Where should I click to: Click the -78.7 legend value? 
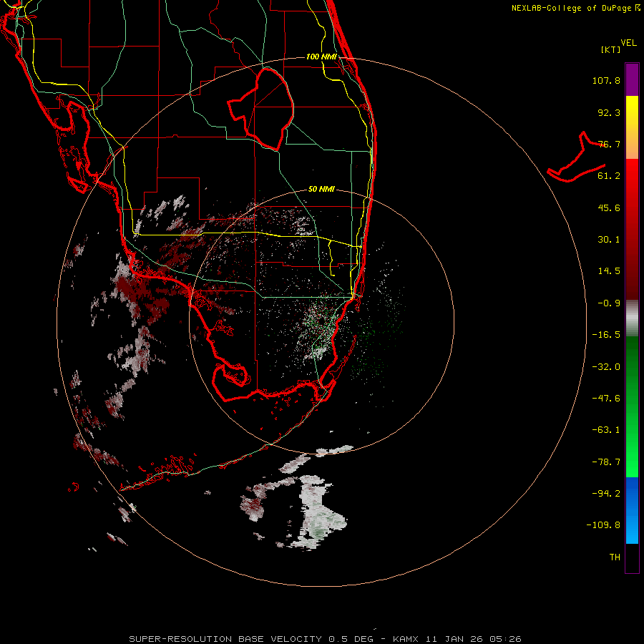coord(606,462)
